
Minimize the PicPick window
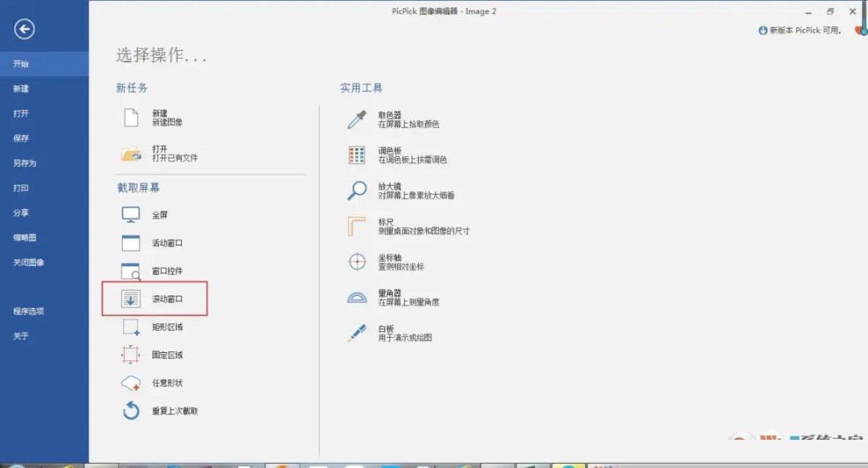coord(809,11)
